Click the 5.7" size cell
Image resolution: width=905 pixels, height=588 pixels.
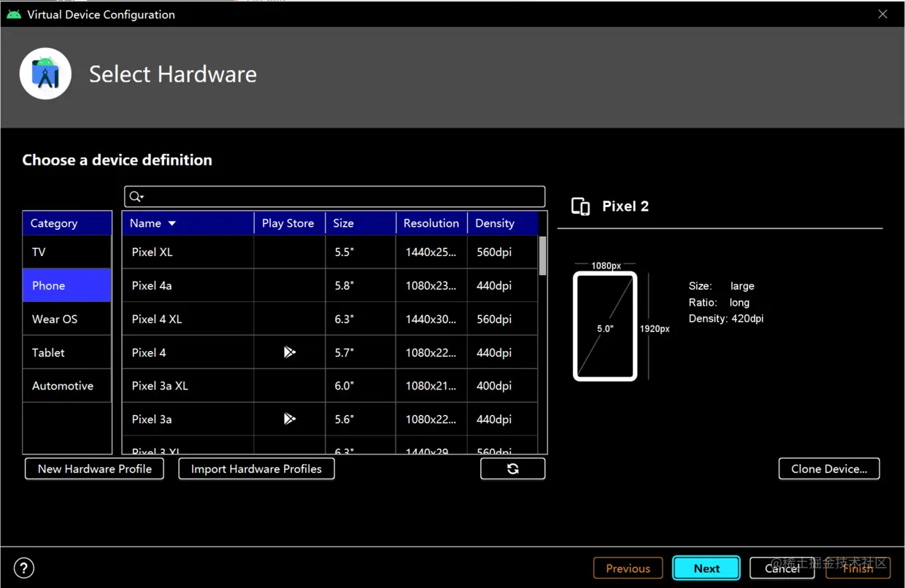point(361,352)
